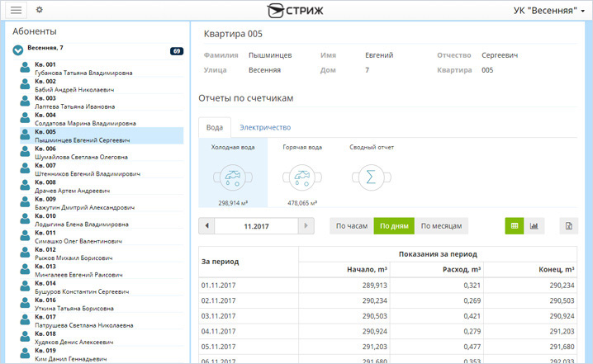Select subscriber icon for Кв. 004
This screenshot has height=364, width=593.
[x=25, y=118]
